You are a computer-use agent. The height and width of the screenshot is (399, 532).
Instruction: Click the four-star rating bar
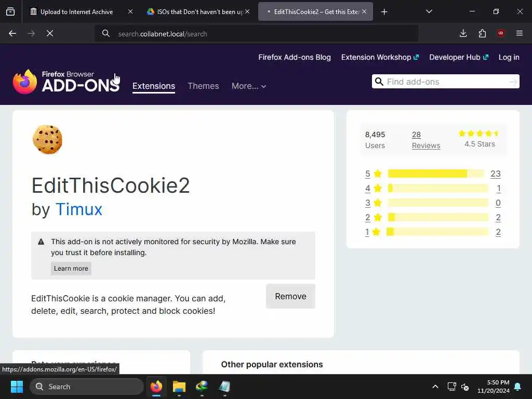tap(438, 188)
